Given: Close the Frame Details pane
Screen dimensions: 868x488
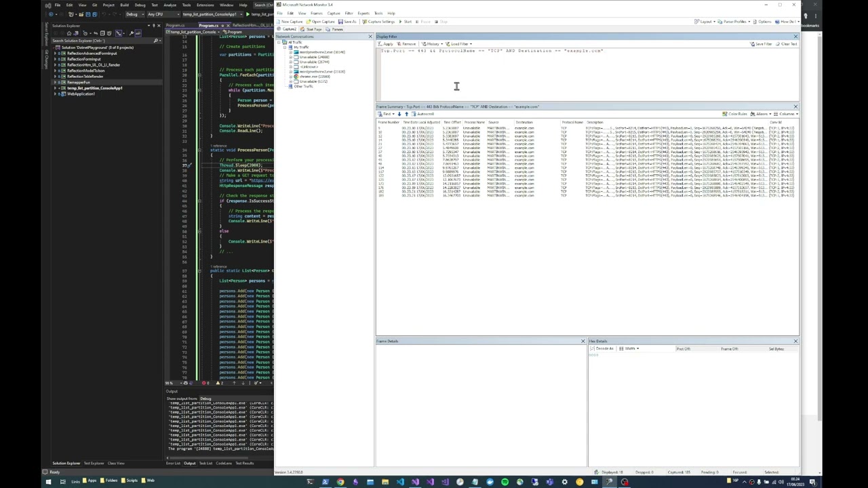Looking at the screenshot, I should tap(583, 341).
